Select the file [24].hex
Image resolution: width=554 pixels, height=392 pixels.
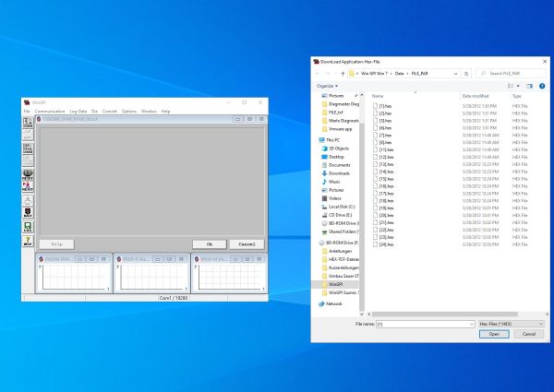coord(383,244)
